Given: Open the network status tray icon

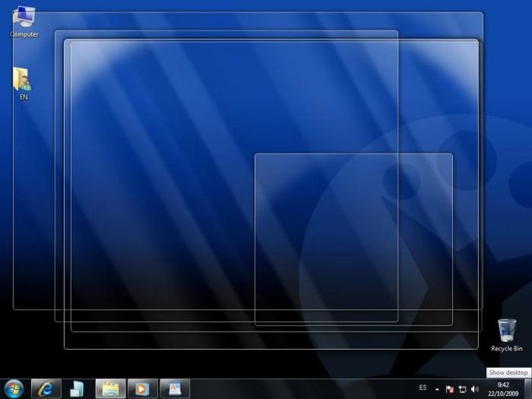Looking at the screenshot, I should click(x=462, y=389).
